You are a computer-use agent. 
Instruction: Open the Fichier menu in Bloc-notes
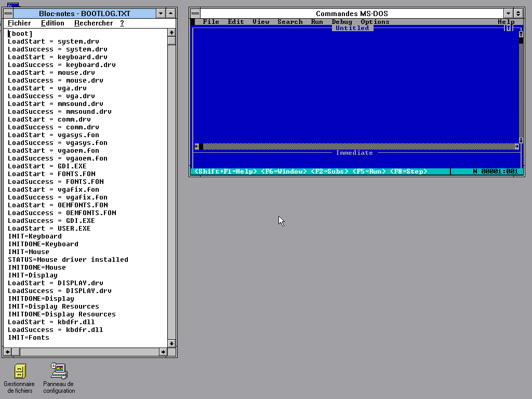pyautogui.click(x=19, y=23)
